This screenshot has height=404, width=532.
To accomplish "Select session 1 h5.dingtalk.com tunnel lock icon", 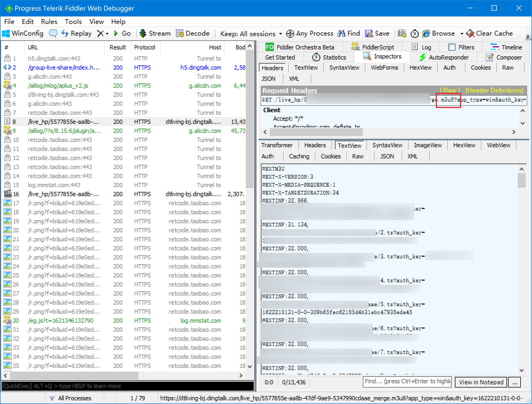I will click(7, 58).
